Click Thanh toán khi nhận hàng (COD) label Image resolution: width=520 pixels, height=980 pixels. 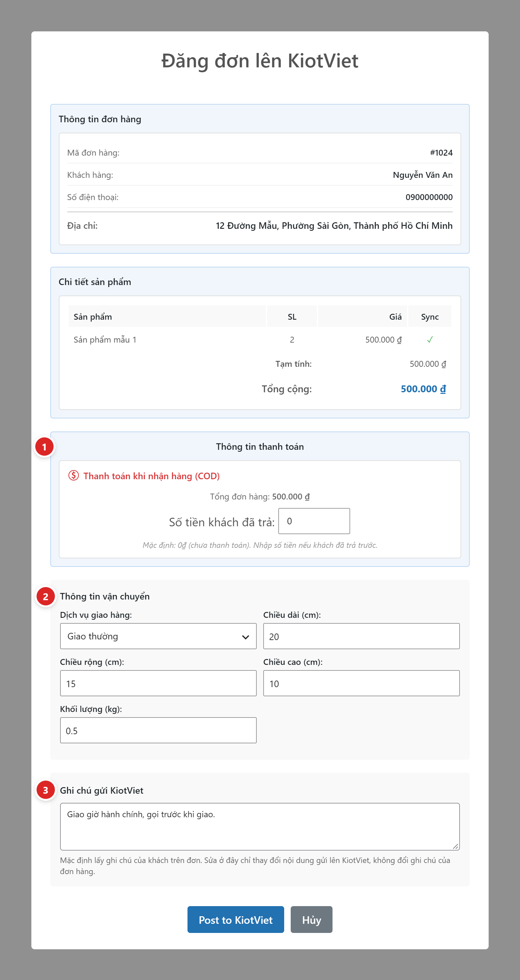click(x=151, y=476)
